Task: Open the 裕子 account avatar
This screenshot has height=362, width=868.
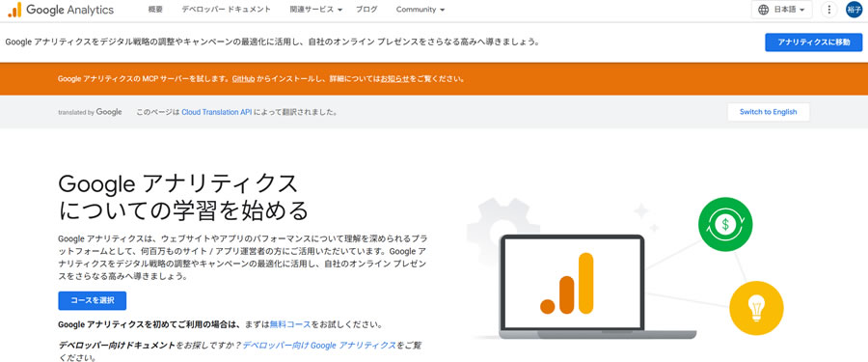Action: [854, 10]
